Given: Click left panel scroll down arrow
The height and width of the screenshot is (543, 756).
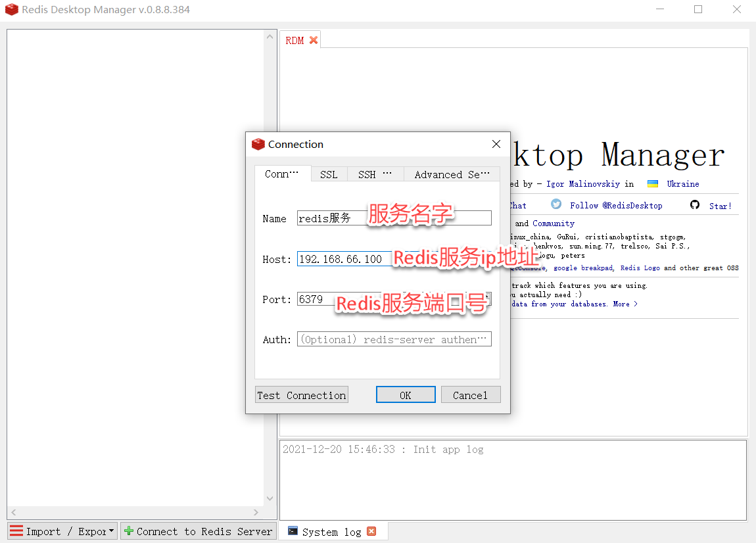Looking at the screenshot, I should click(270, 499).
